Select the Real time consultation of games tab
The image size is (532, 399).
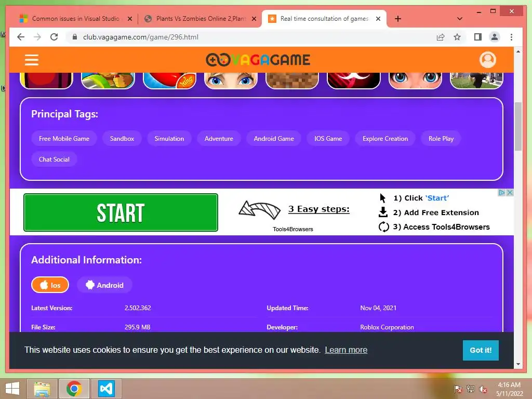coord(324,19)
